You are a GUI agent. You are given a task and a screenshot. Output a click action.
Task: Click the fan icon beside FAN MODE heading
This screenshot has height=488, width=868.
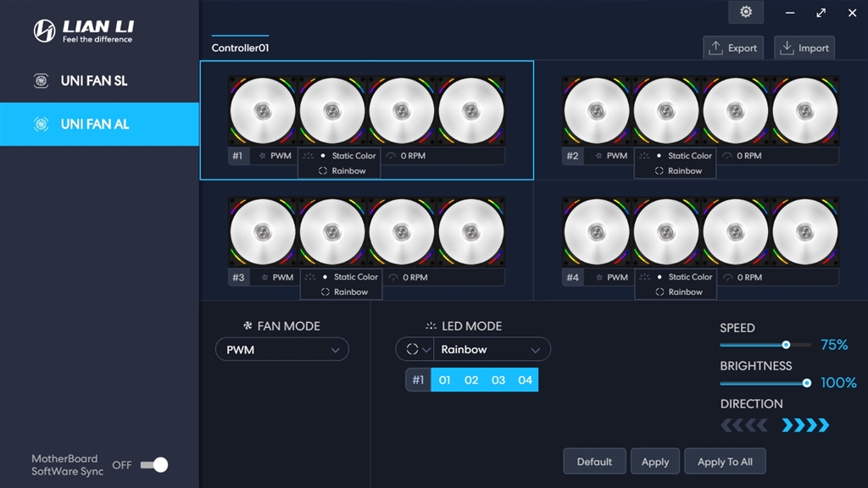248,326
